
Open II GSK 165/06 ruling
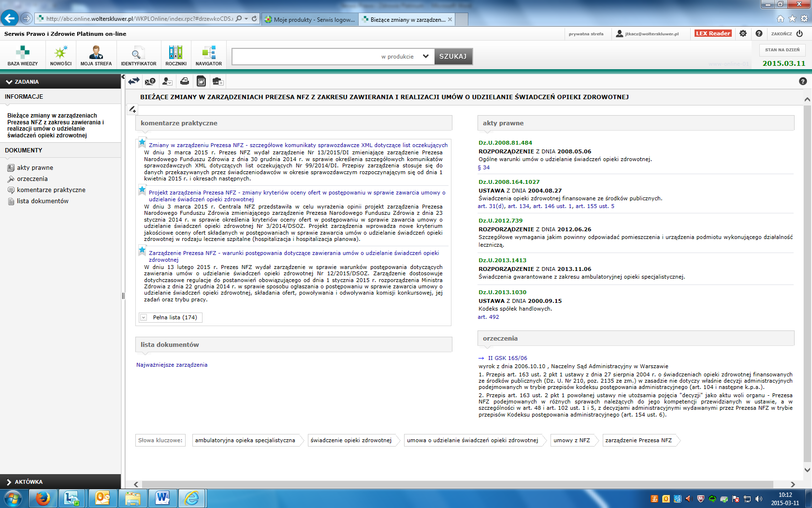click(x=507, y=358)
